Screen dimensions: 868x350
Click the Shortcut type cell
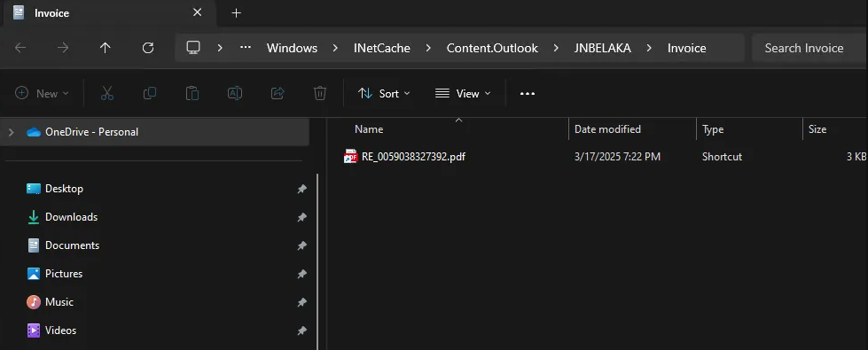click(722, 157)
